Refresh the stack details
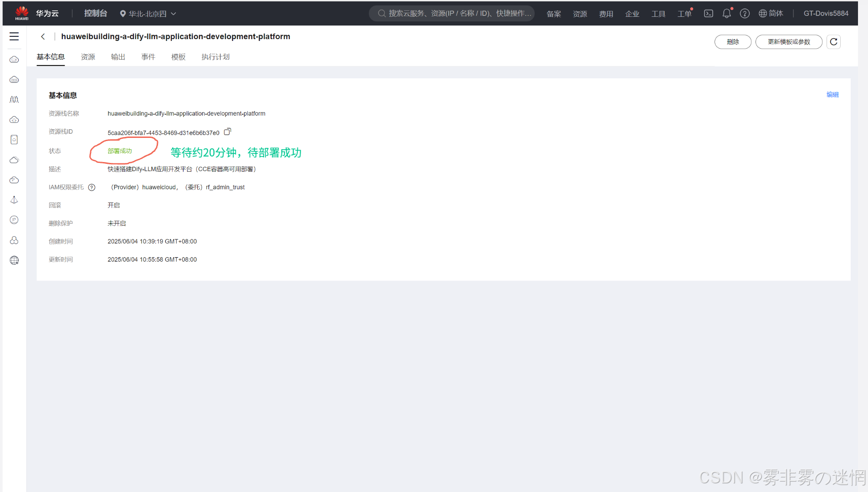Viewport: 868px width, 492px height. [833, 42]
